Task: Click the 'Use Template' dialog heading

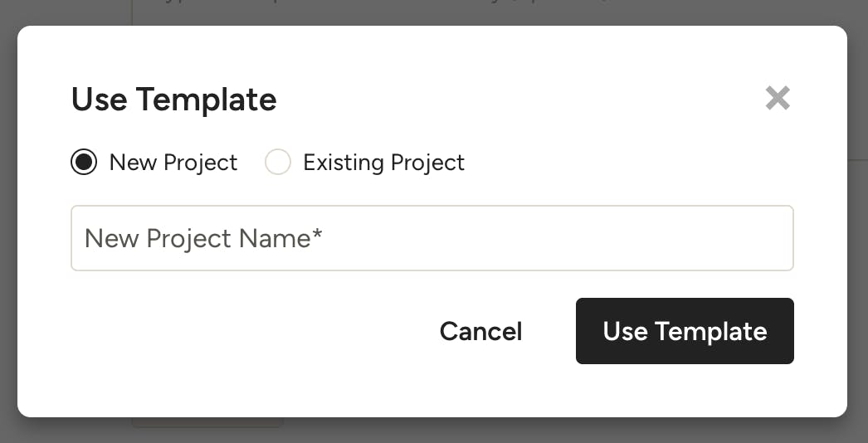Action: 173,100
